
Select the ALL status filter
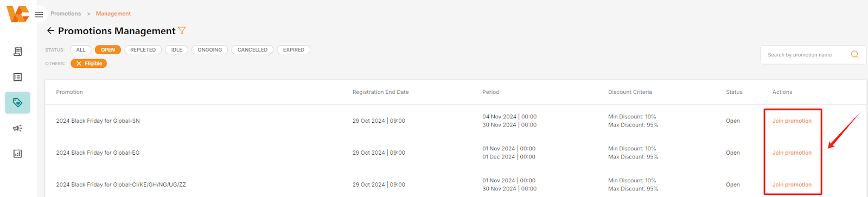81,50
